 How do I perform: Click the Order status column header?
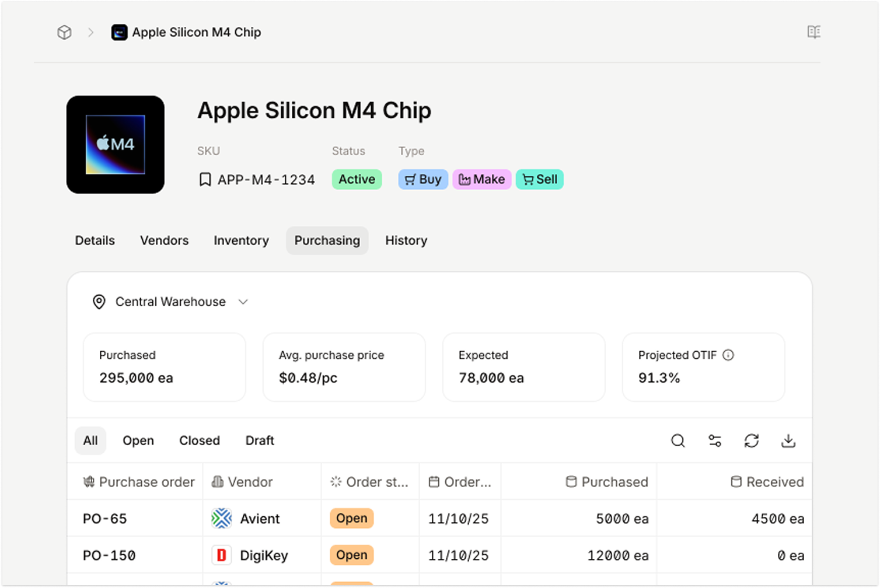(x=371, y=482)
